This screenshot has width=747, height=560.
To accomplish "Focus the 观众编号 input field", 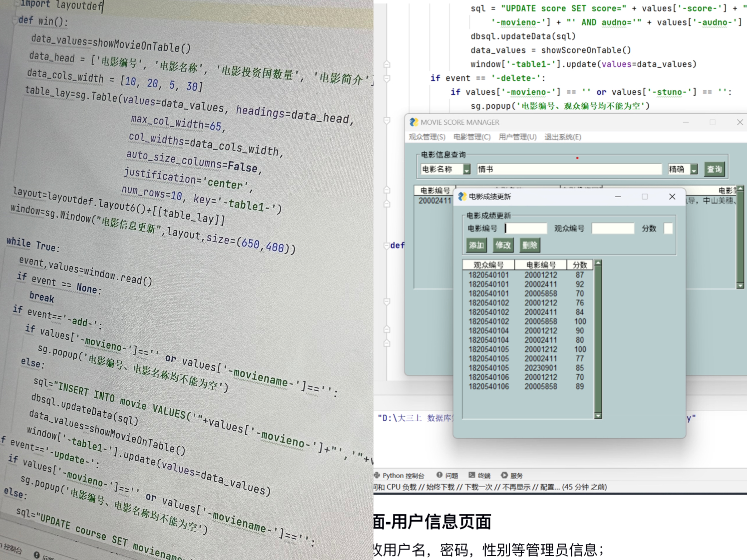I will tap(613, 228).
